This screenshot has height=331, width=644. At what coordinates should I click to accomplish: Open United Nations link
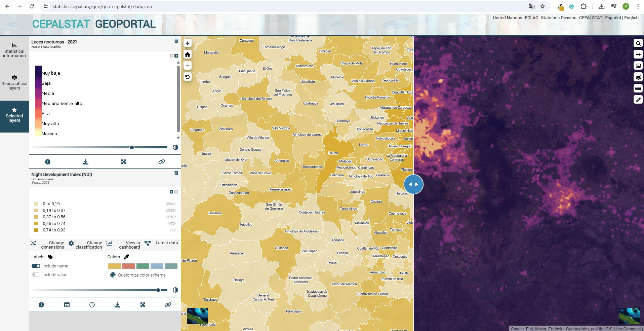coord(507,18)
